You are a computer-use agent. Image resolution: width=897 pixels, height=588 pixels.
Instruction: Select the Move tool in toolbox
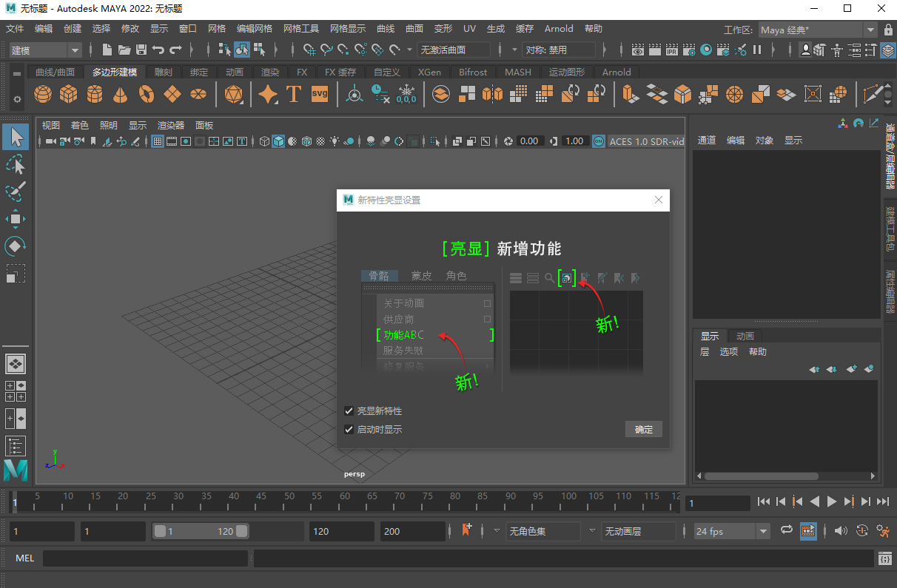[16, 219]
